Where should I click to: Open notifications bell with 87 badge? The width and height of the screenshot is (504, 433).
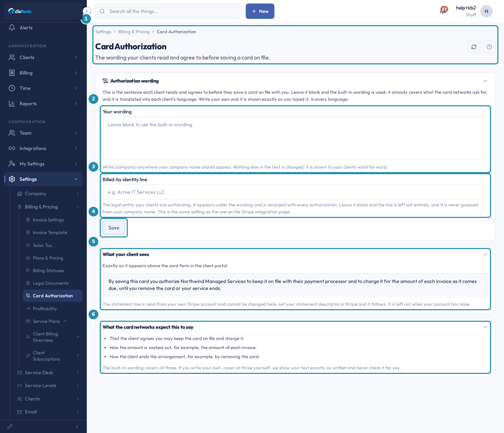click(x=443, y=11)
